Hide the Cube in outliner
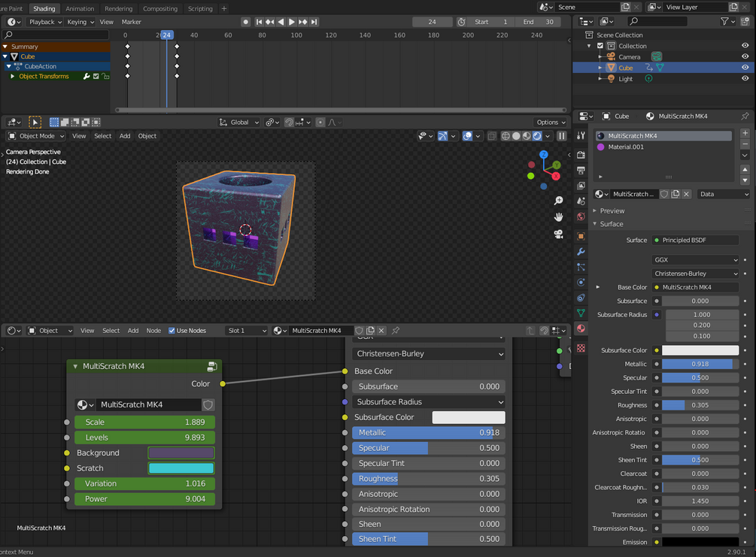 coord(745,68)
